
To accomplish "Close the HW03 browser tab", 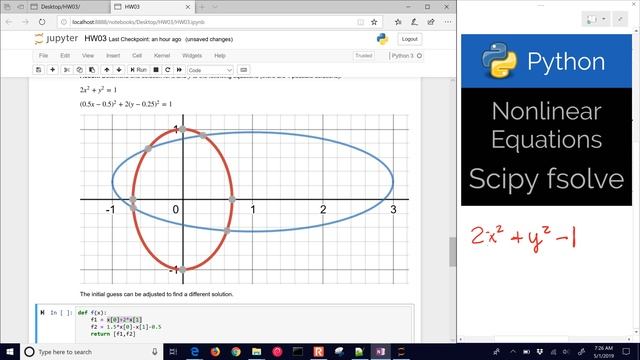I will 188,7.
